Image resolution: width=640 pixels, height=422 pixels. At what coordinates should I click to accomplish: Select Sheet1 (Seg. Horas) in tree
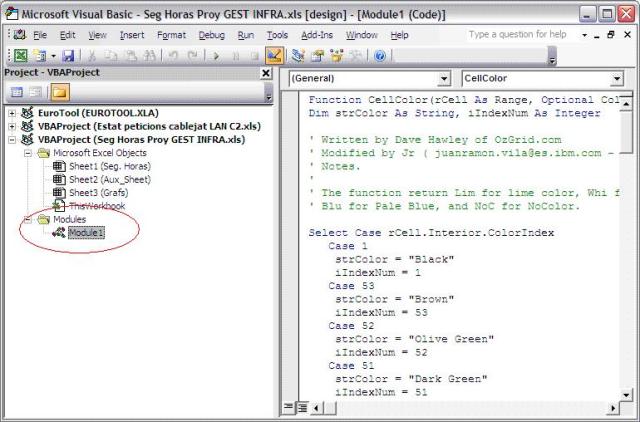point(110,167)
